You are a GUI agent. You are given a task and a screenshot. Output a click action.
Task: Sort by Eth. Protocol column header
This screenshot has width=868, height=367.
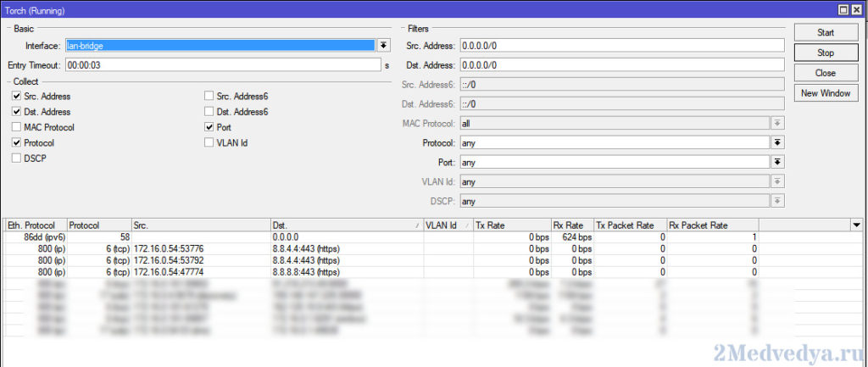36,225
